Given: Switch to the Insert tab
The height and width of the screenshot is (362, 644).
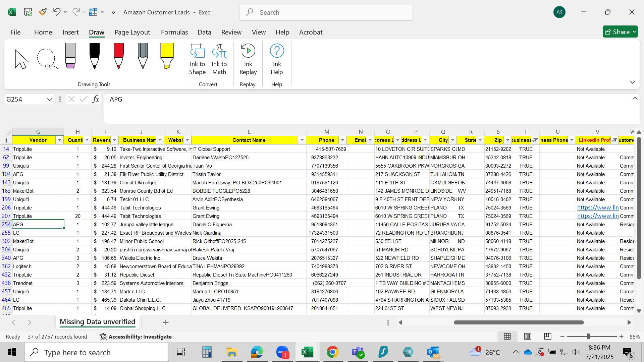Looking at the screenshot, I should [x=70, y=32].
